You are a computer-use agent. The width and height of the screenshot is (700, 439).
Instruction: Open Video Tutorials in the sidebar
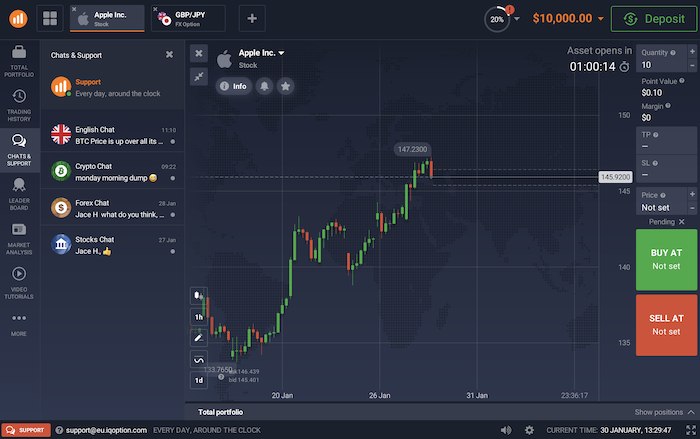(19, 283)
